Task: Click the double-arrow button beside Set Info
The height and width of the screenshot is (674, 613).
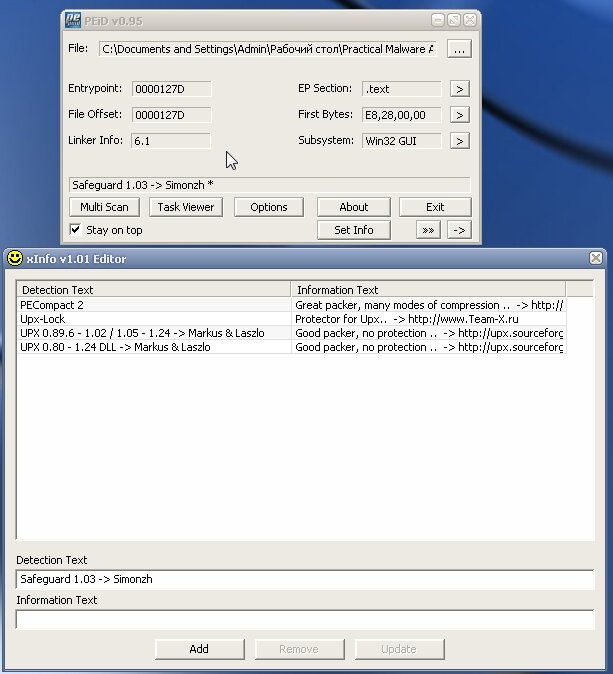Action: pyautogui.click(x=428, y=230)
